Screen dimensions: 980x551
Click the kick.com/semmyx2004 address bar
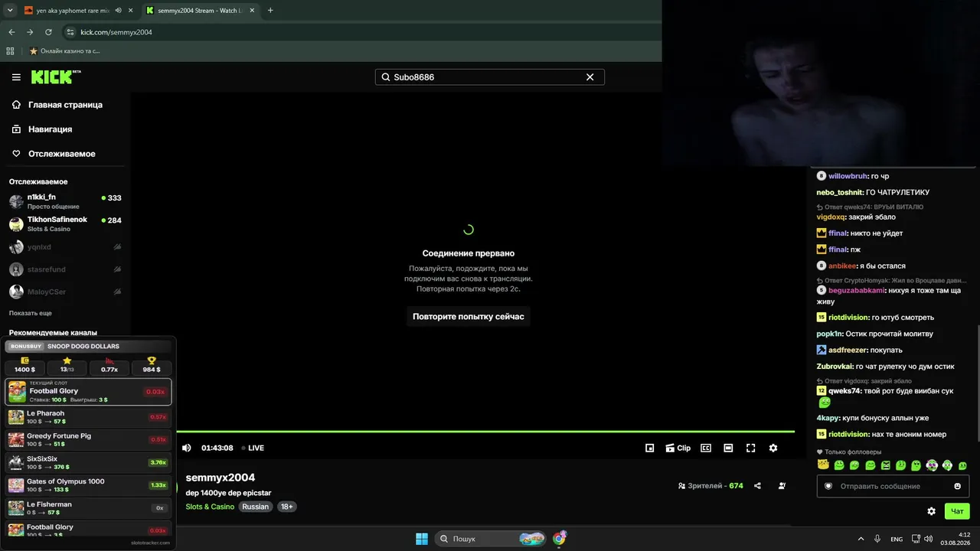click(360, 32)
